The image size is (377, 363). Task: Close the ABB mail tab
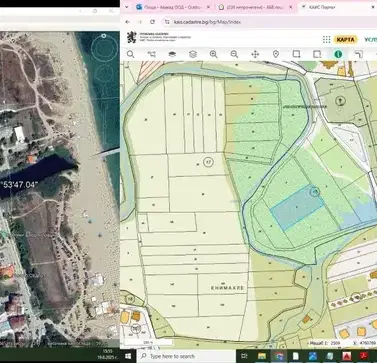291,7
